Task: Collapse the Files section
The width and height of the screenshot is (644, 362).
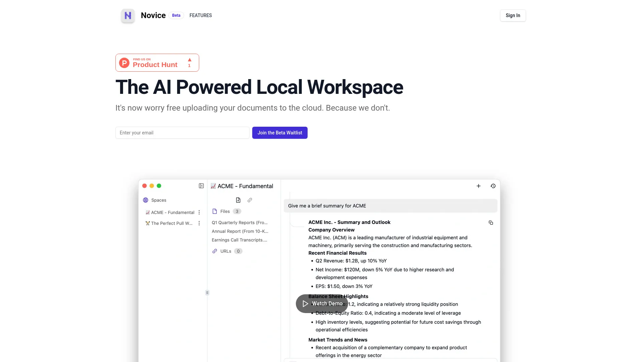Action: pyautogui.click(x=225, y=211)
